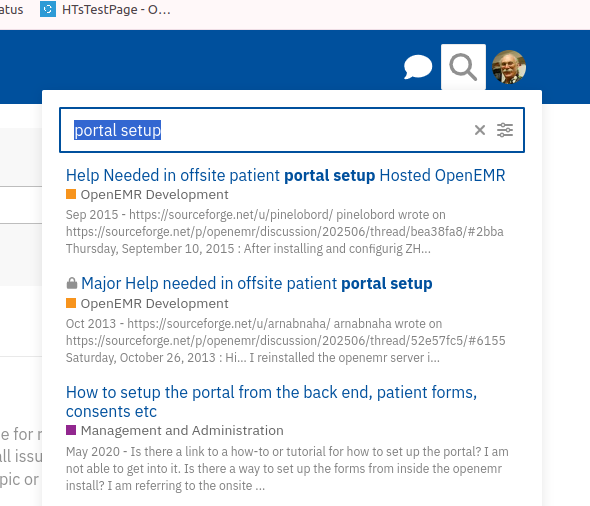Screen dimensions: 590x506
Task: Open the Management and Administration category label
Action: 182,430
